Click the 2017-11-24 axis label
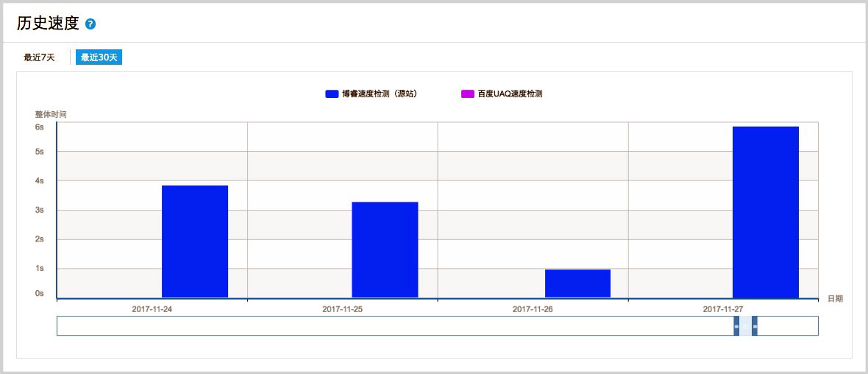The width and height of the screenshot is (868, 374). [x=152, y=309]
